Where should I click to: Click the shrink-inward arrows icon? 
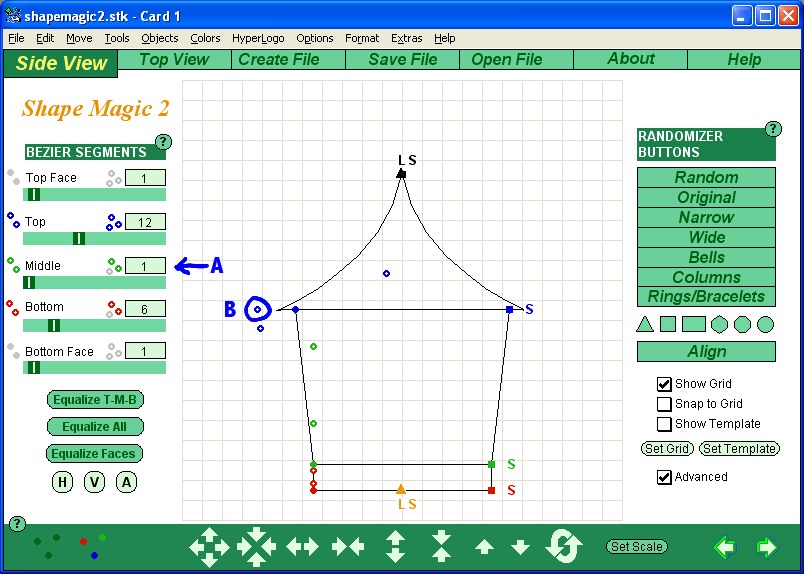(256, 547)
